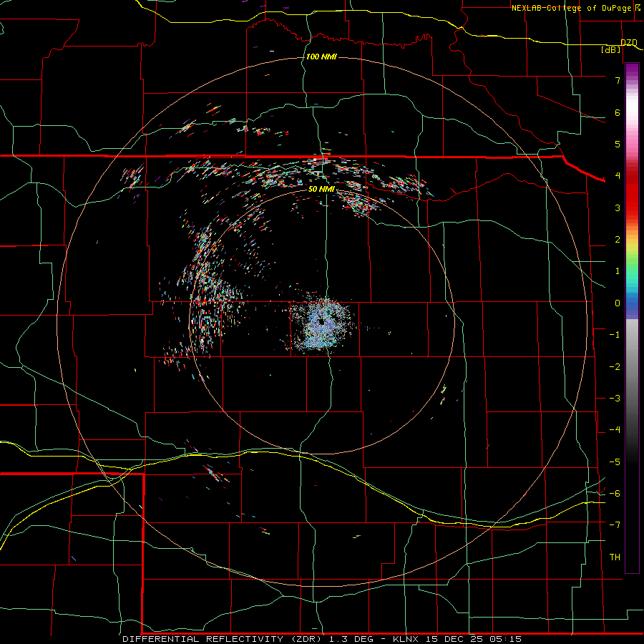Click the DZD legend title
This screenshot has width=644, height=644.
click(x=629, y=43)
